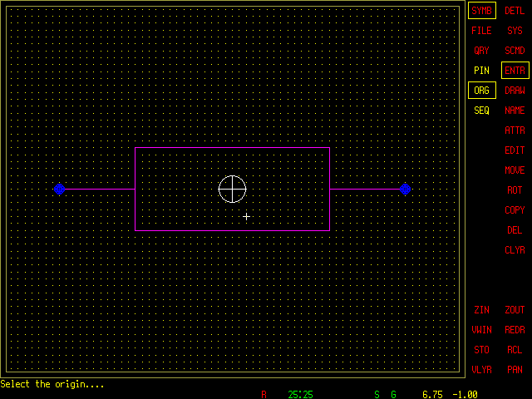Screen dimensions: 532x399
Task: Click the left magenta pin wire
Action: pyautogui.click(x=100, y=189)
